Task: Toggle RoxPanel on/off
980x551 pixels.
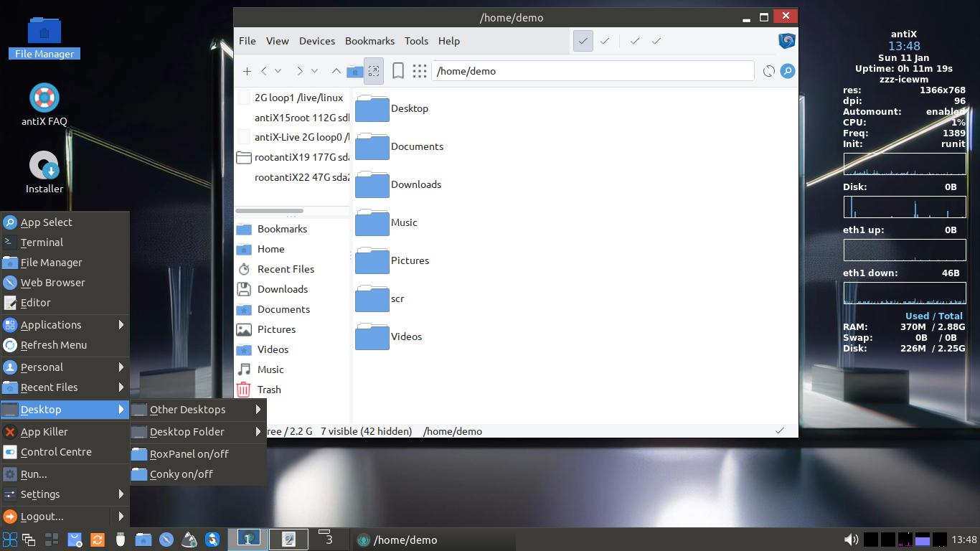Action: 189,454
